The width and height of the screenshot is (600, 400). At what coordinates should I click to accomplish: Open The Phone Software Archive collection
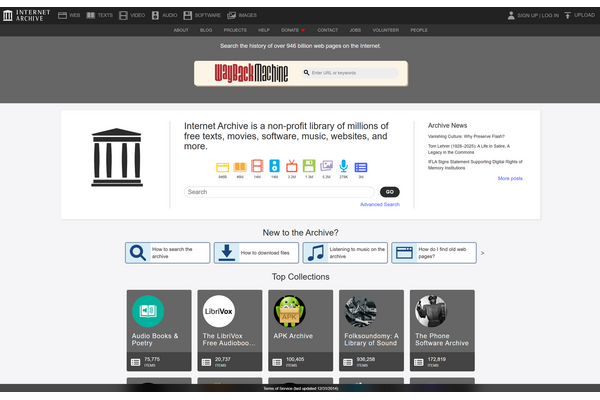(442, 330)
